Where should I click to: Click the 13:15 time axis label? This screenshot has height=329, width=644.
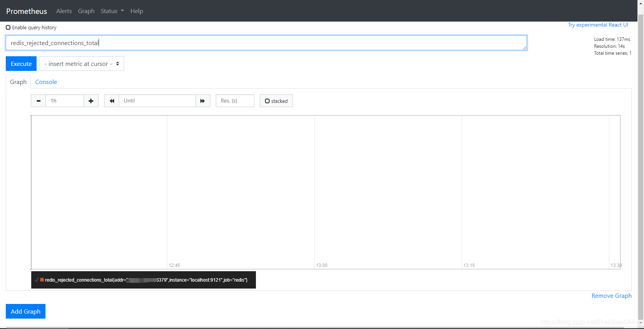pyautogui.click(x=469, y=265)
